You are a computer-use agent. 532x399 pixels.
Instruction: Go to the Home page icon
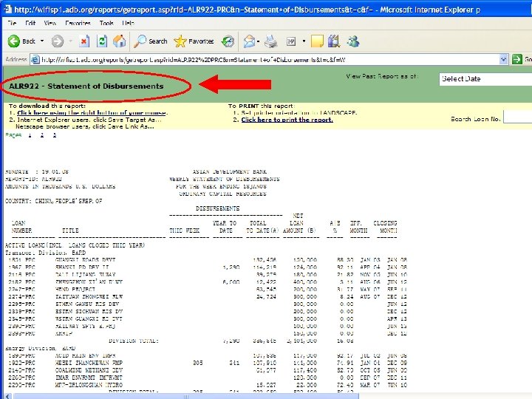point(119,41)
